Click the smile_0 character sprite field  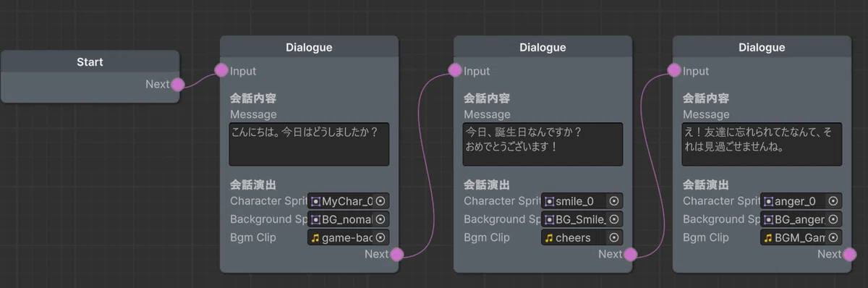click(582, 201)
